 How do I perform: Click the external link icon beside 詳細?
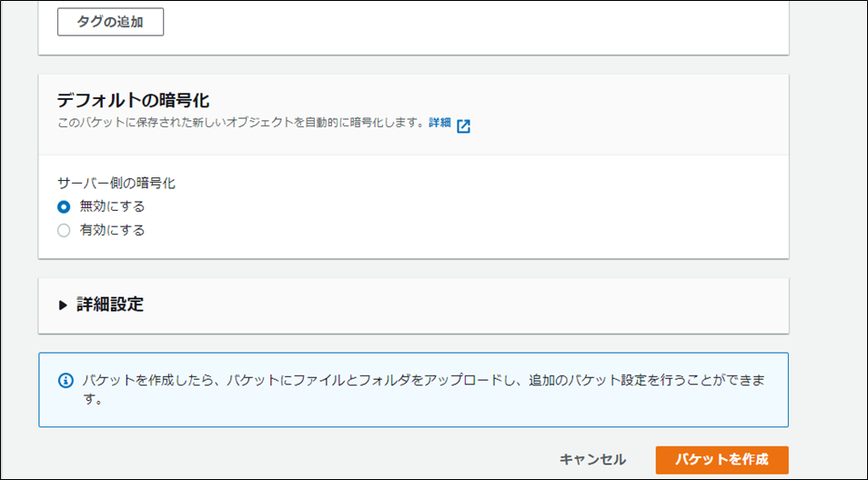click(464, 125)
